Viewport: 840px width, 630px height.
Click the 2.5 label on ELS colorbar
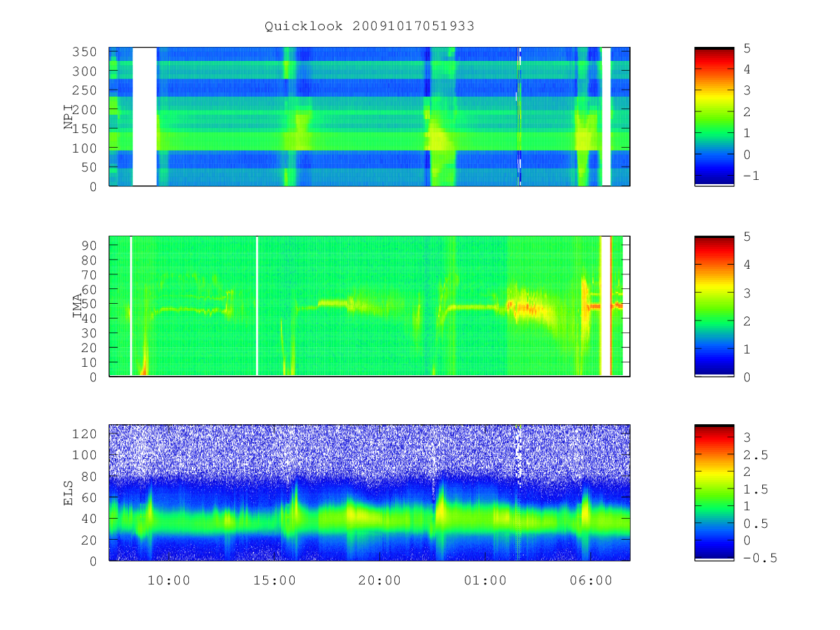(x=755, y=455)
